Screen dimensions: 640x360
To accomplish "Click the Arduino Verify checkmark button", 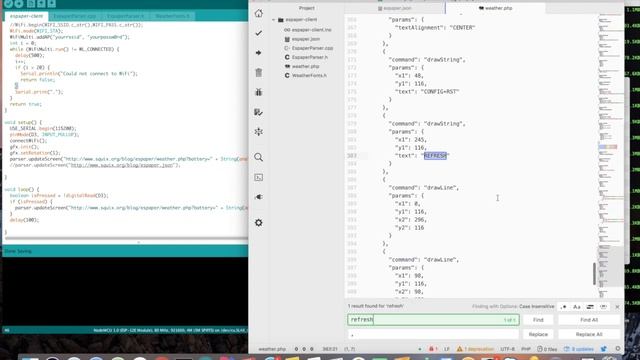I will coord(8,4).
